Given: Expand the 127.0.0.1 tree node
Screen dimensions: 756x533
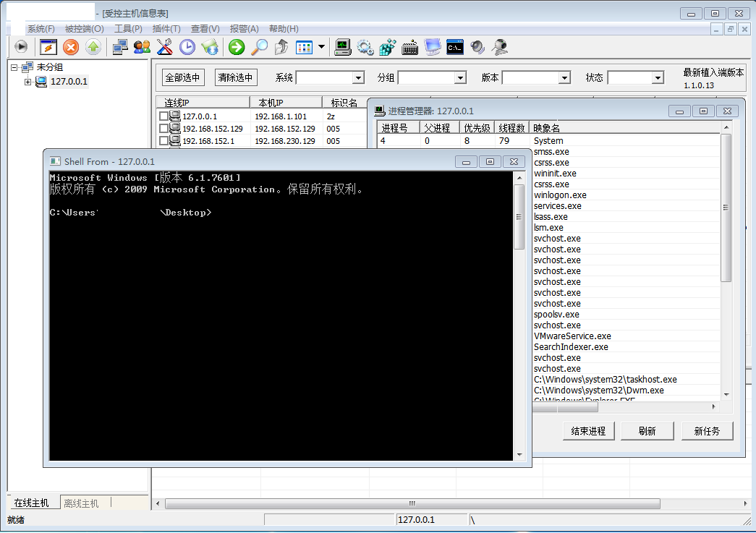Looking at the screenshot, I should [28, 82].
